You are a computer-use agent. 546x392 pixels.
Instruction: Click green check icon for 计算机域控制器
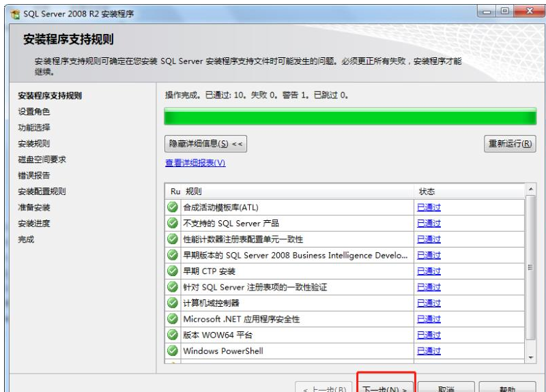coord(173,303)
